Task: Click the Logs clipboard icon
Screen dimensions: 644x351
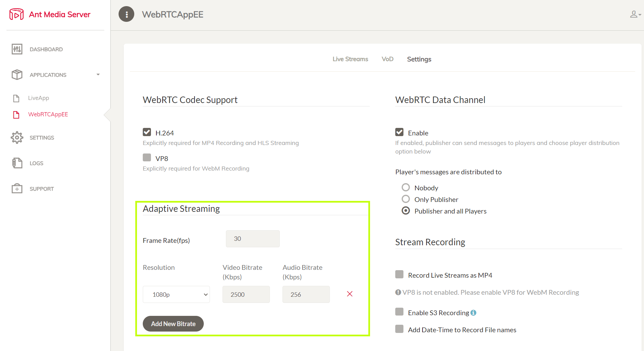Action: 17,163
